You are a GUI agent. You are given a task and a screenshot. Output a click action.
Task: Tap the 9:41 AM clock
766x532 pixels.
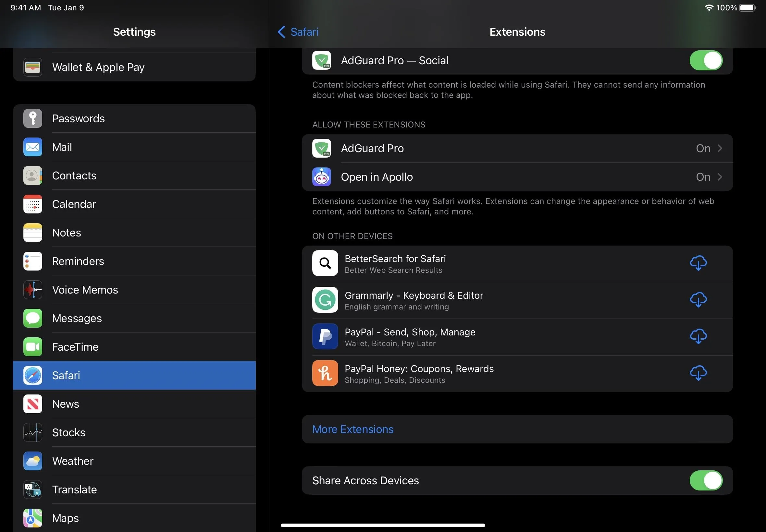point(26,8)
